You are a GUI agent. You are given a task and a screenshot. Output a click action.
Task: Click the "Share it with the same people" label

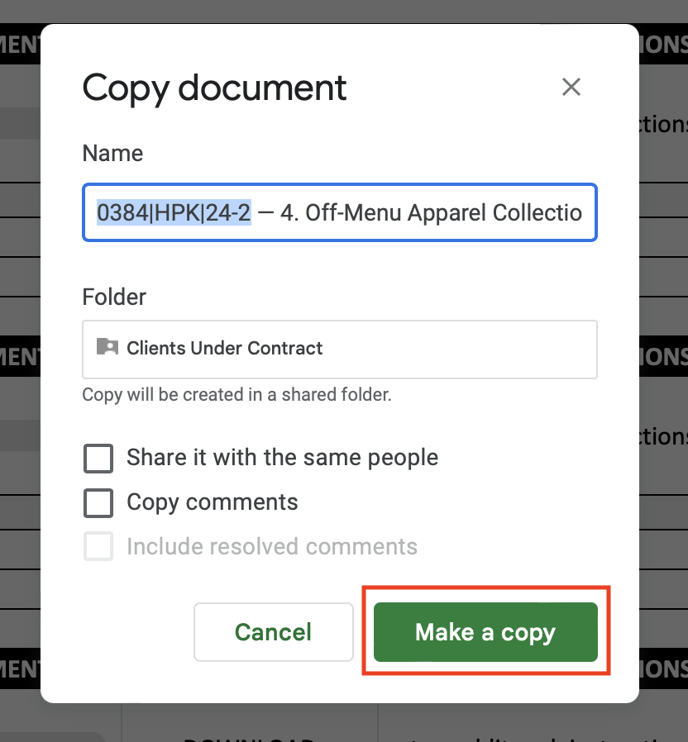tap(282, 458)
